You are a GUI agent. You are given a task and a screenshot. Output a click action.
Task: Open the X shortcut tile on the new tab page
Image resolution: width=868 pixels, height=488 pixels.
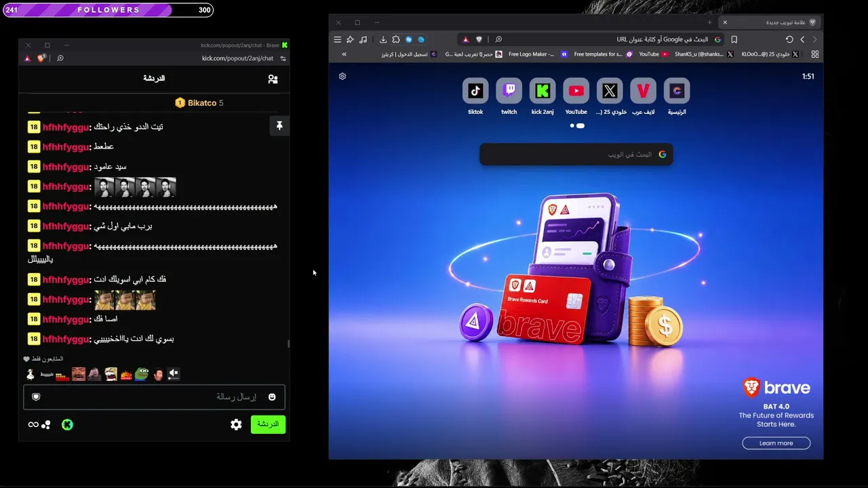click(610, 91)
